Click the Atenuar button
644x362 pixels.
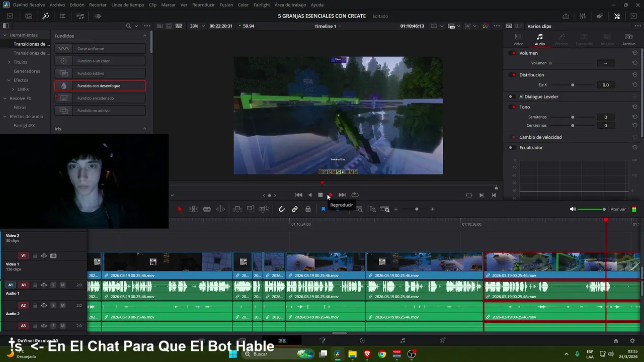tap(618, 209)
